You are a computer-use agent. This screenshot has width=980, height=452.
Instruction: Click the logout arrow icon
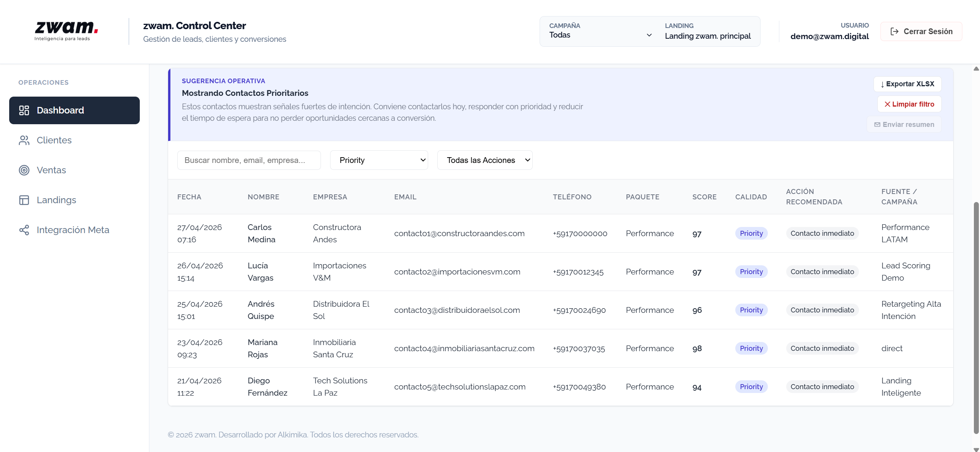tap(895, 31)
